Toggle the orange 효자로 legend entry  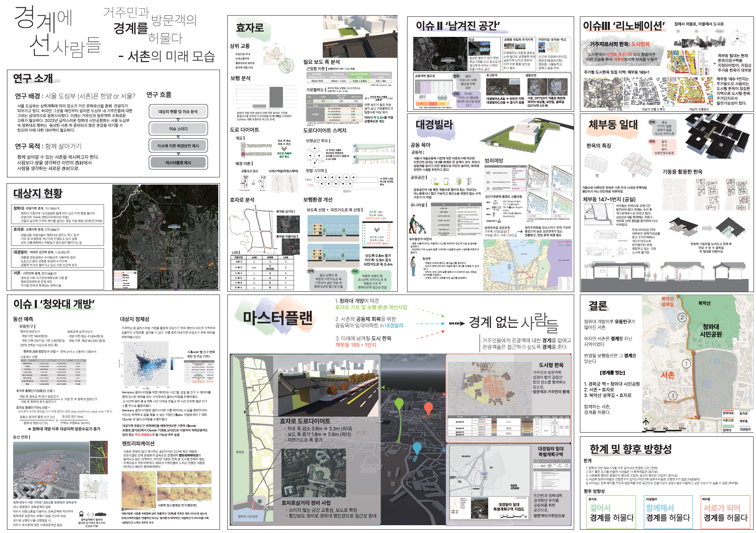745,413
